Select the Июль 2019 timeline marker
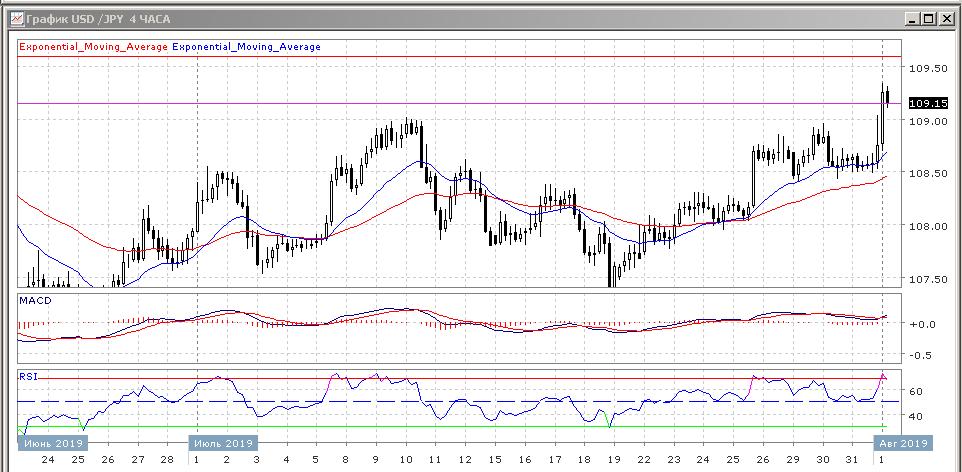This screenshot has width=962, height=472. click(223, 443)
